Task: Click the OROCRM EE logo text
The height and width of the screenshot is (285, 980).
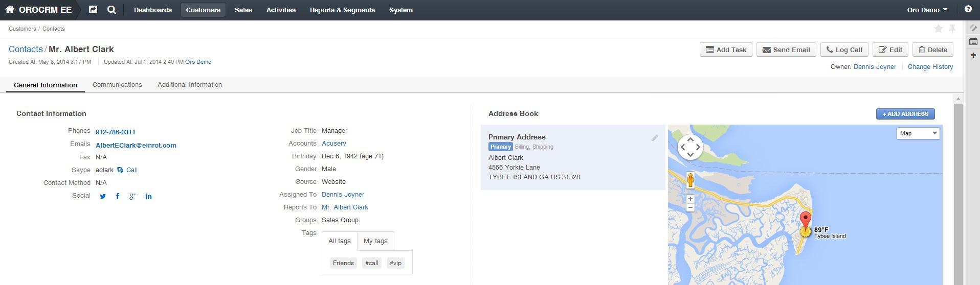Action: pos(45,10)
